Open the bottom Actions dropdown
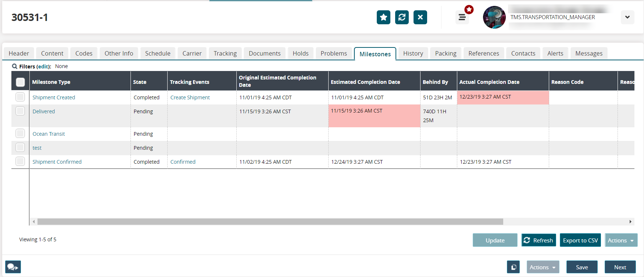644x277 pixels. click(543, 267)
